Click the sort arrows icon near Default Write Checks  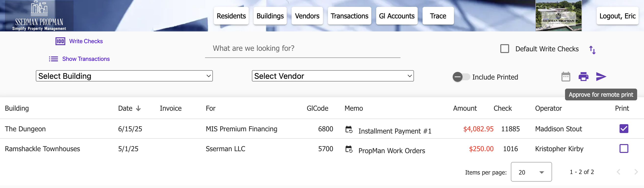coord(592,50)
